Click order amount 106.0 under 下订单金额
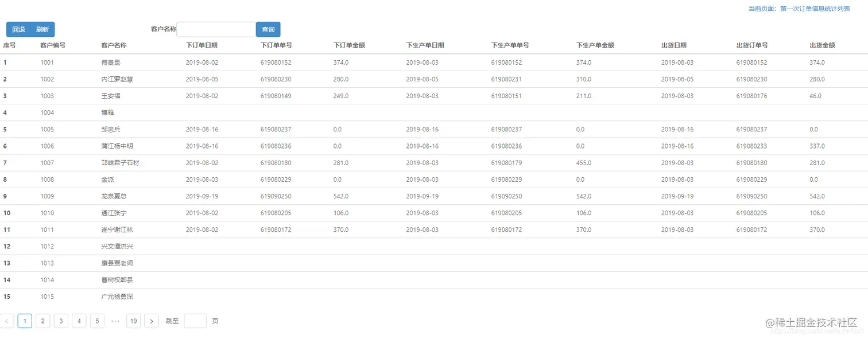 341,213
